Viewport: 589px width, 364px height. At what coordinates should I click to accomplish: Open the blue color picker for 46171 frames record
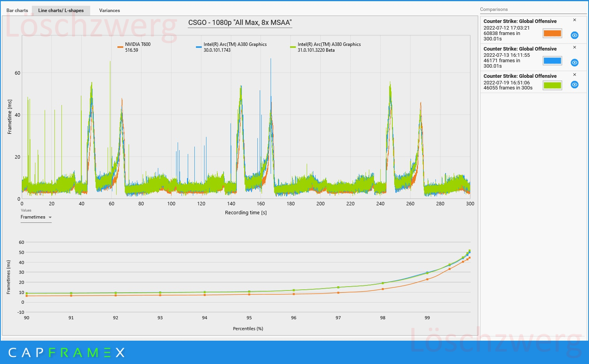pyautogui.click(x=552, y=61)
